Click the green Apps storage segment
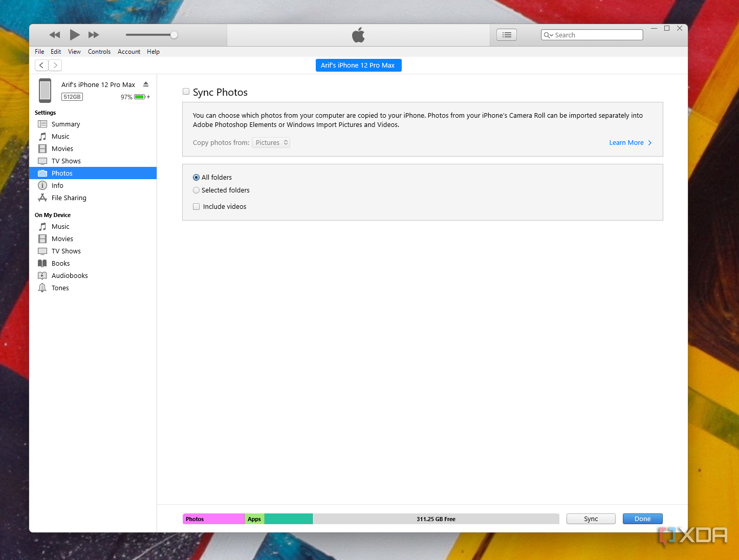739x560 pixels. 254,519
